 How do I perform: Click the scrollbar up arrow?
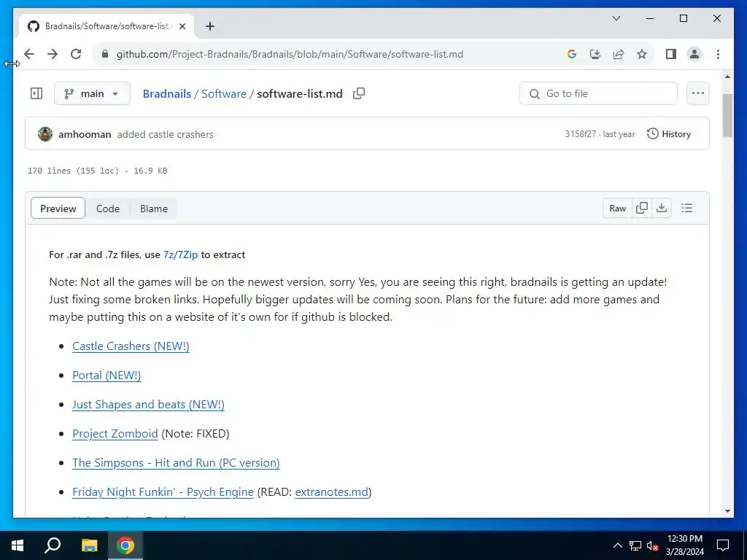coord(727,76)
